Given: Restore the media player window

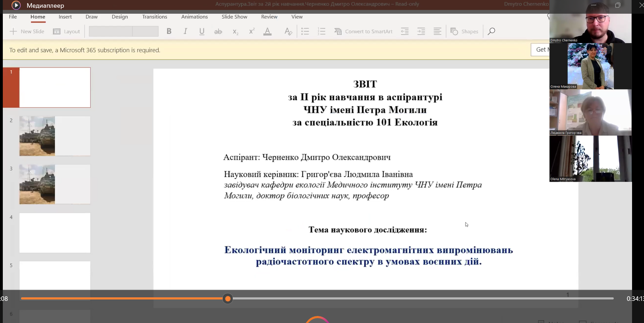Looking at the screenshot, I should [618, 5].
